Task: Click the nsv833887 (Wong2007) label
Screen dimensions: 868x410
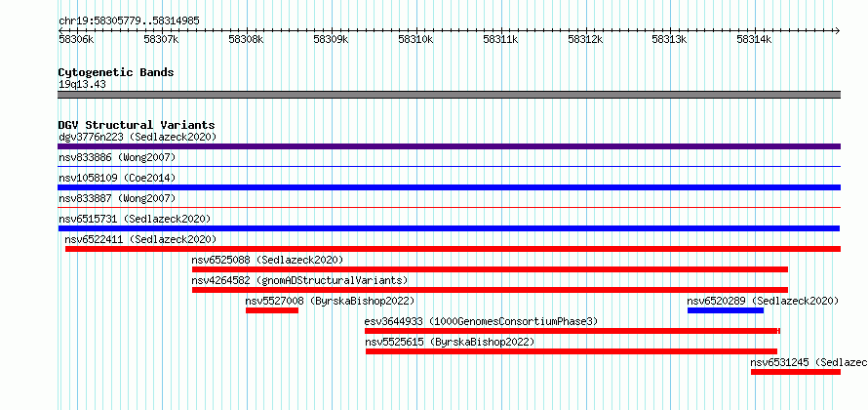Action: [x=117, y=198]
